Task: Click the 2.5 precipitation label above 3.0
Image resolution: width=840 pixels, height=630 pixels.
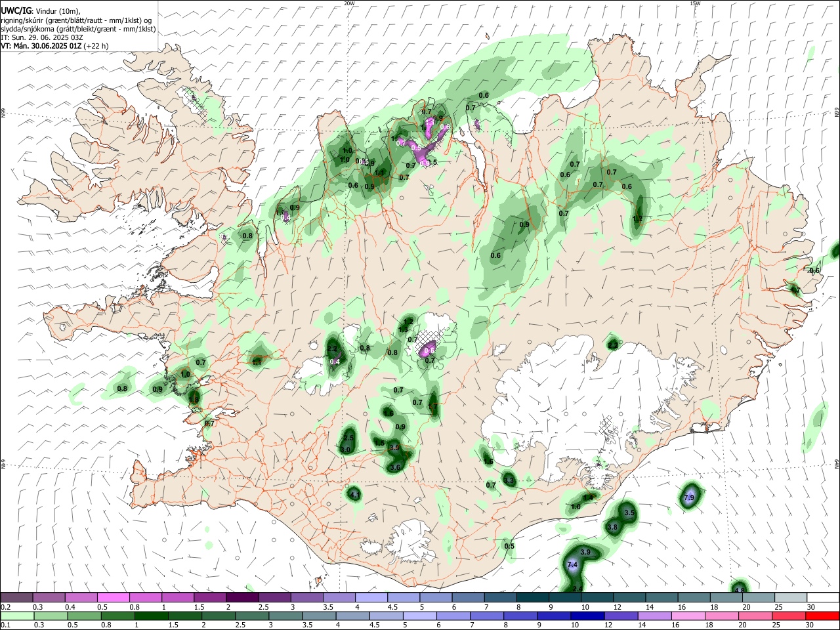Action: [x=348, y=438]
